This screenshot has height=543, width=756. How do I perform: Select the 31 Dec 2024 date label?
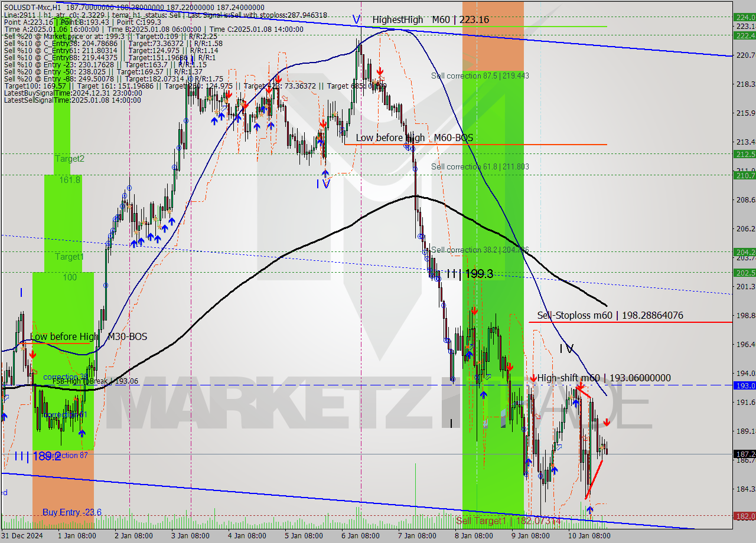coord(22,536)
